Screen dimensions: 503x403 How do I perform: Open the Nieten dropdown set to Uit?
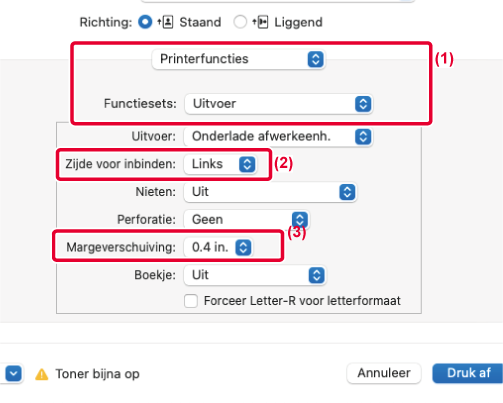pyautogui.click(x=270, y=192)
